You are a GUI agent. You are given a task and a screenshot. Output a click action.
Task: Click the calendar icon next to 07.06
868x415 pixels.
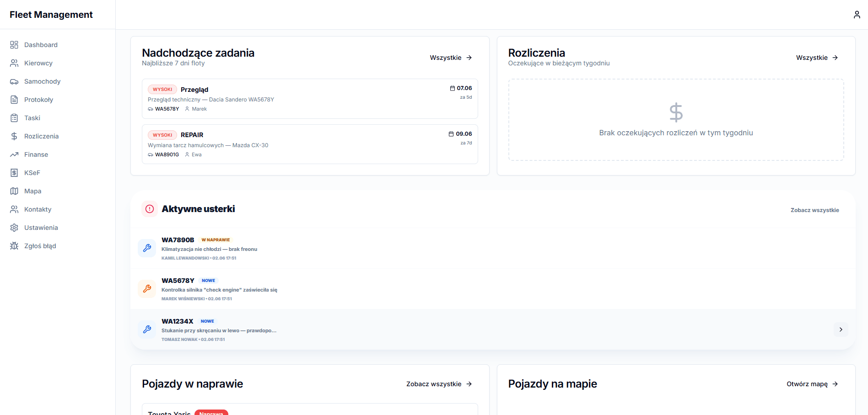(x=453, y=88)
